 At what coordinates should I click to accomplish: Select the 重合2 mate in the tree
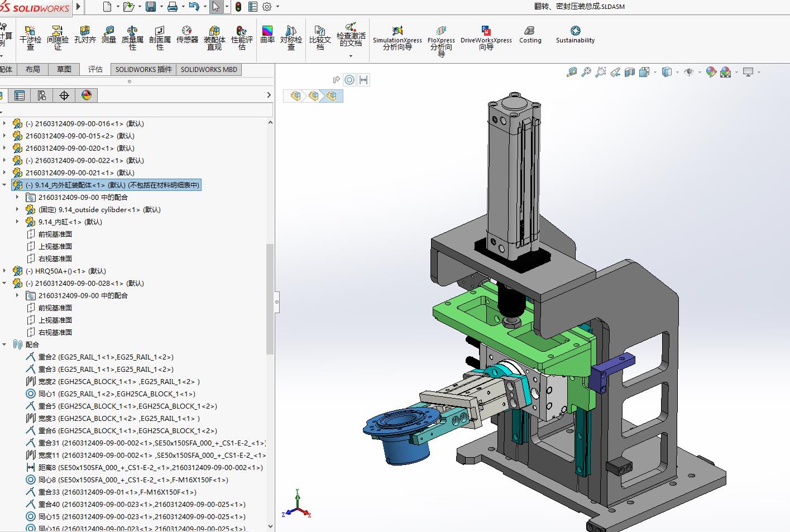click(100, 357)
